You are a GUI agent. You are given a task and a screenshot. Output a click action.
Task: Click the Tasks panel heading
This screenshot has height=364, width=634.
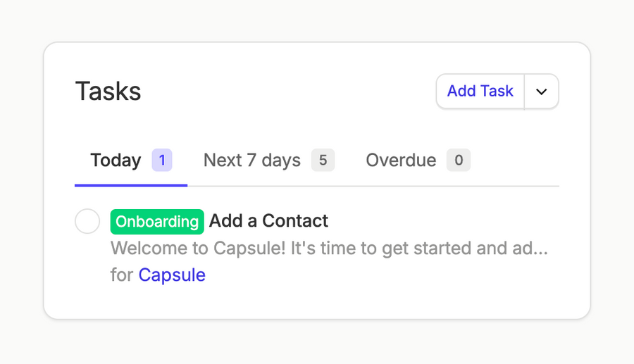pos(108,92)
